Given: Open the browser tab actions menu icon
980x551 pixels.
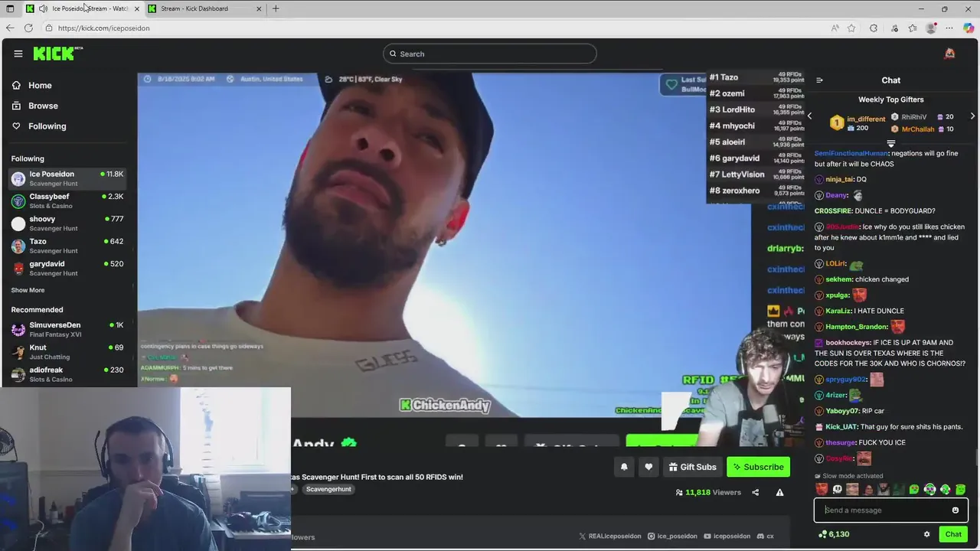Looking at the screenshot, I should coord(10,8).
